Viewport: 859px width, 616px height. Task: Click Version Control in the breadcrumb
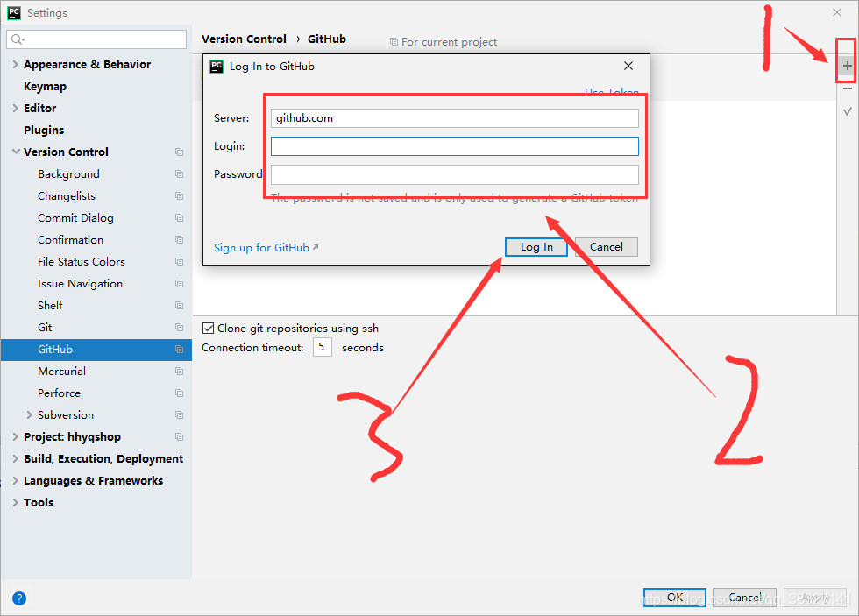[x=244, y=39]
